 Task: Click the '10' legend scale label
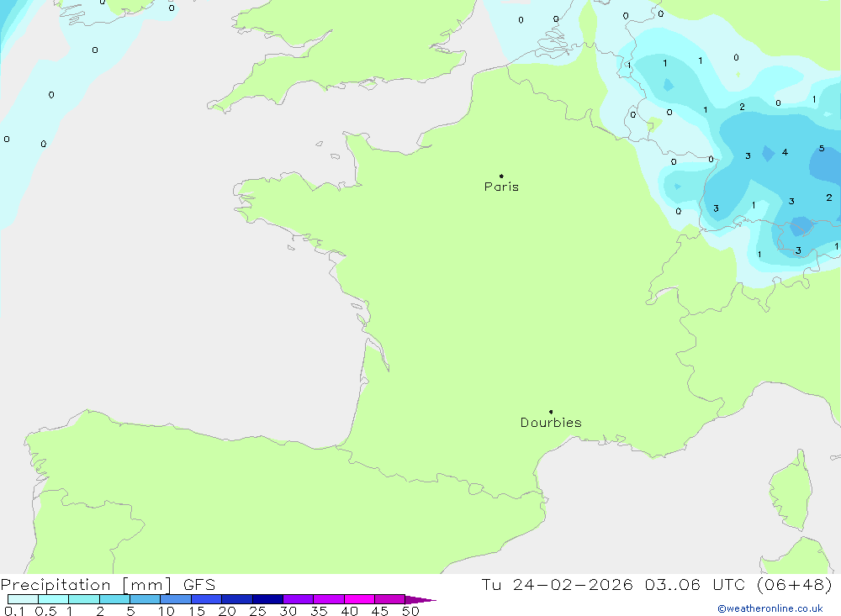pos(167,611)
